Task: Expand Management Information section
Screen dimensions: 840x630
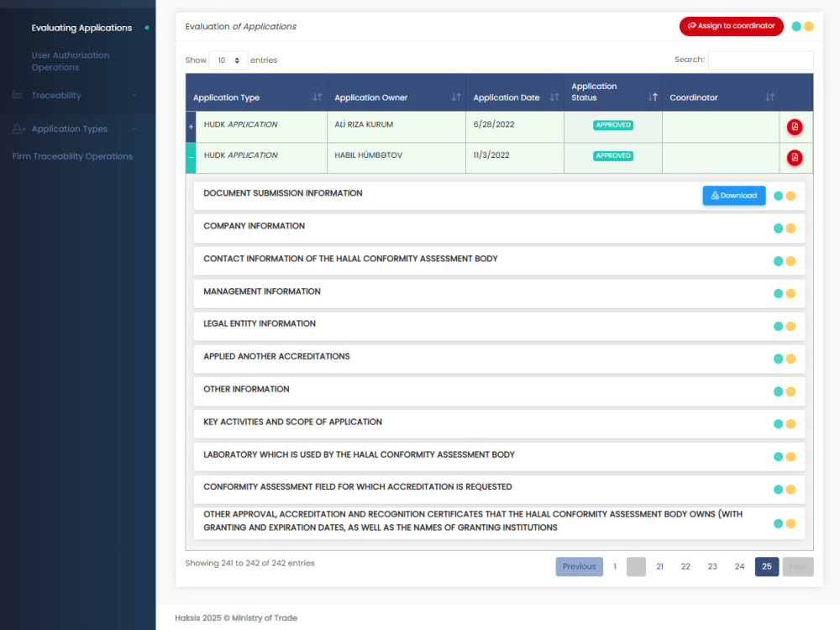Action: (499, 293)
